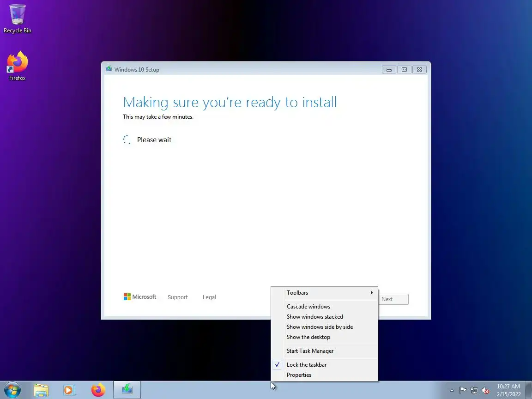
Task: Choose Cascade windows from context menu
Action: tap(324, 307)
